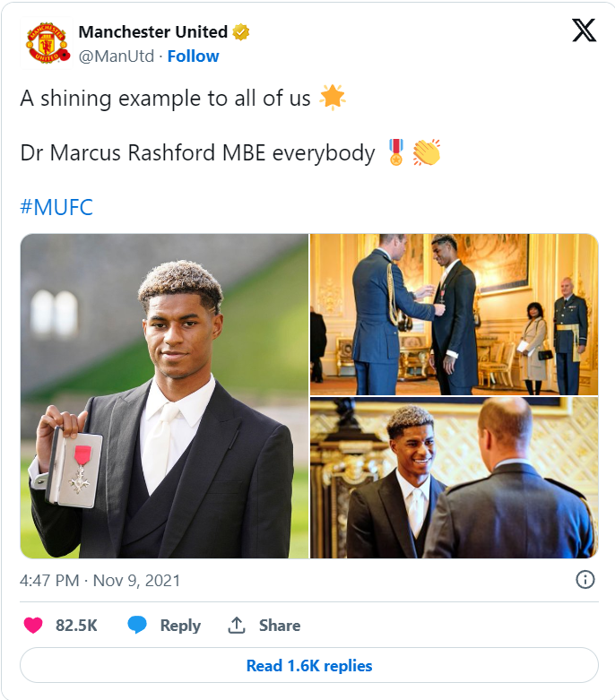Visit the @ManUtd handle link
Viewport: 615px width, 700px height.
116,56
